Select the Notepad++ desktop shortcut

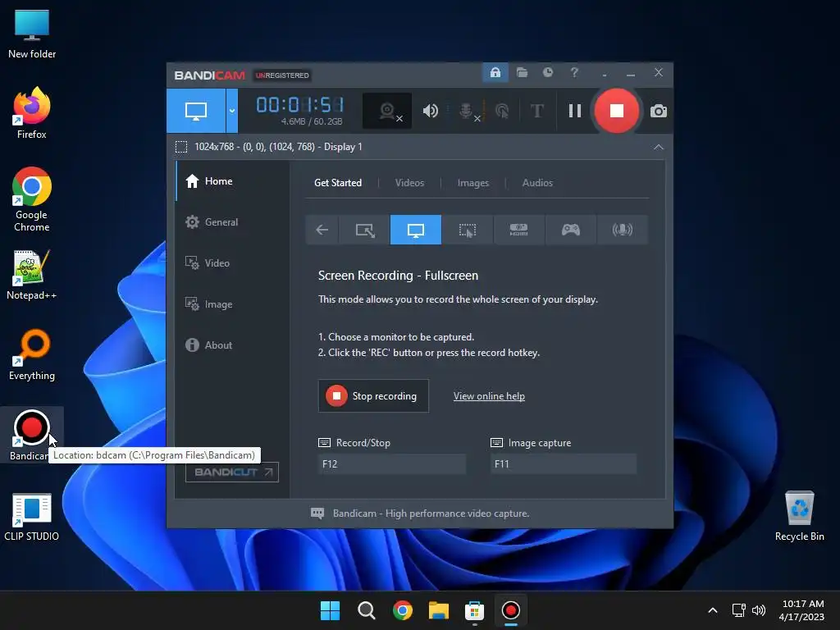(32, 275)
